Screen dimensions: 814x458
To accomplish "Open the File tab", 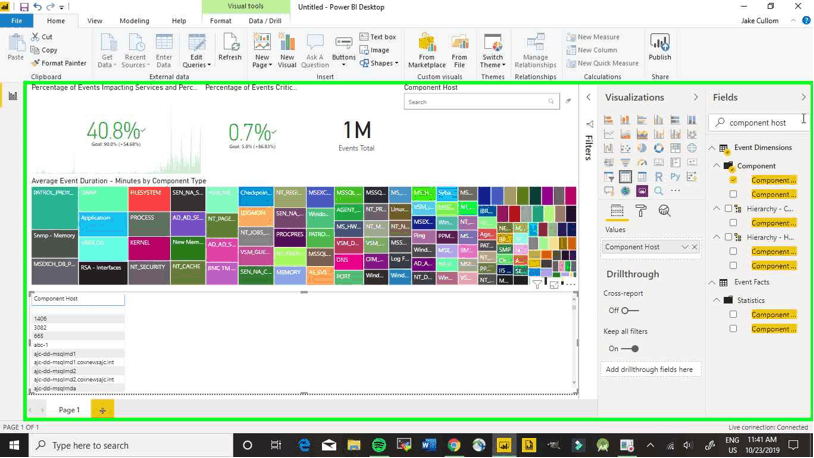I will (x=17, y=21).
